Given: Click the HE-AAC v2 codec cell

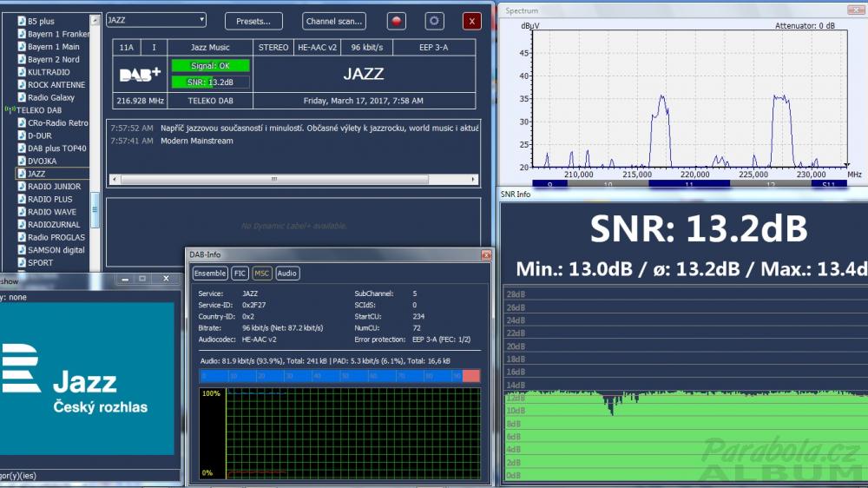Looking at the screenshot, I should [317, 48].
